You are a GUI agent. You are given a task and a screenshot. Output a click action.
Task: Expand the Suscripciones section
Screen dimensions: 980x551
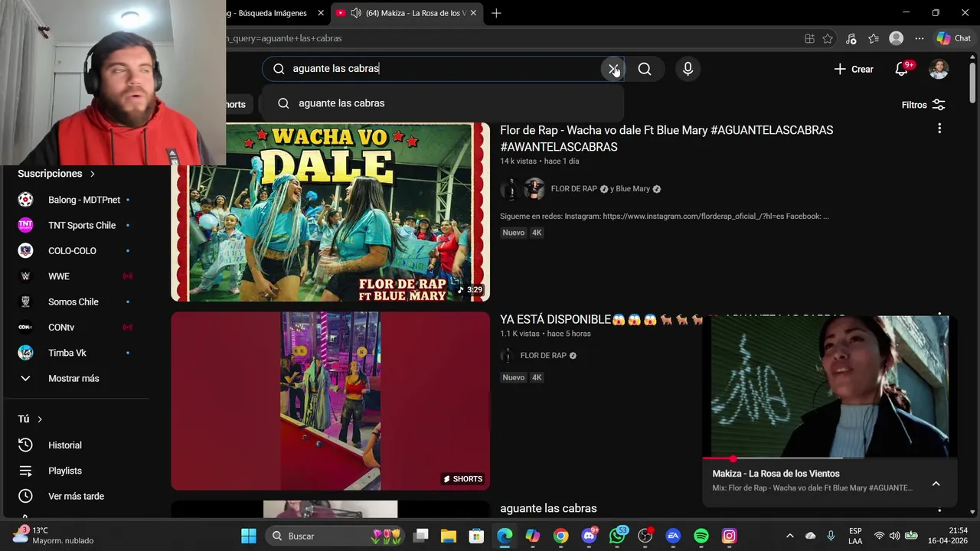[x=57, y=174]
